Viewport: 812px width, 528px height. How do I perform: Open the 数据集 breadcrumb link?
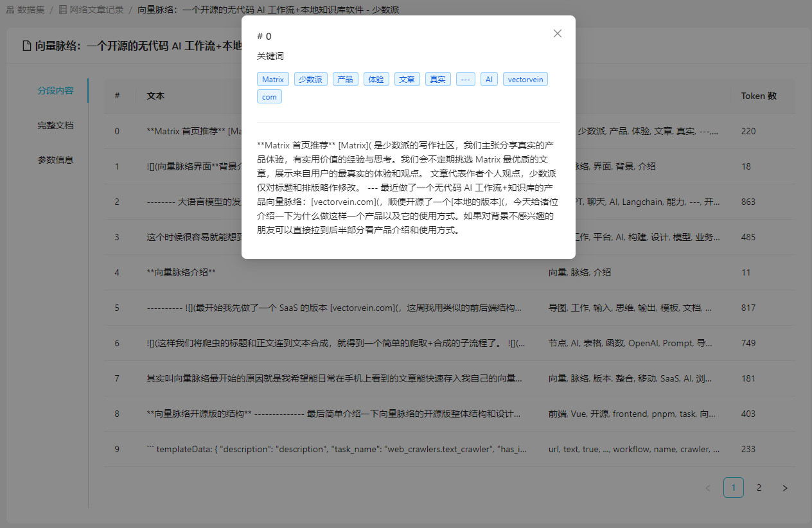[x=31, y=10]
